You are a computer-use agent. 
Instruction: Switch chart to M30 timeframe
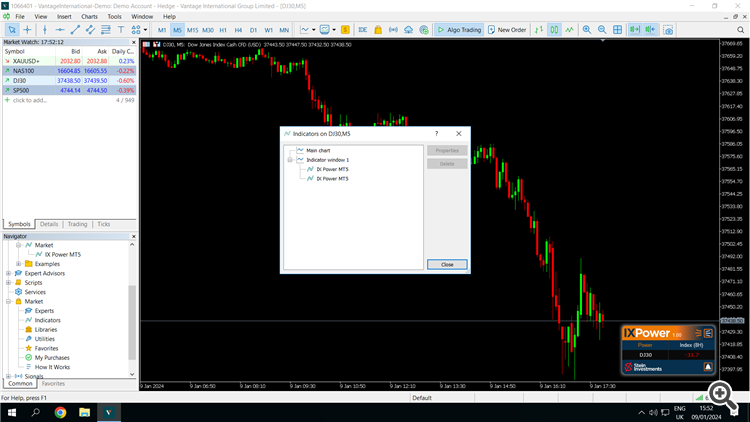pyautogui.click(x=208, y=30)
